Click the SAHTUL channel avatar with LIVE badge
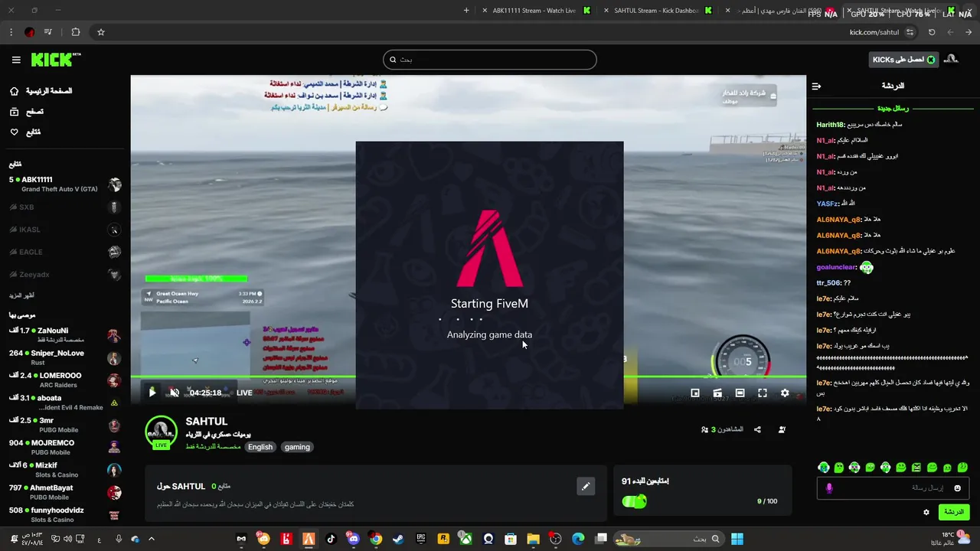 pos(161,432)
